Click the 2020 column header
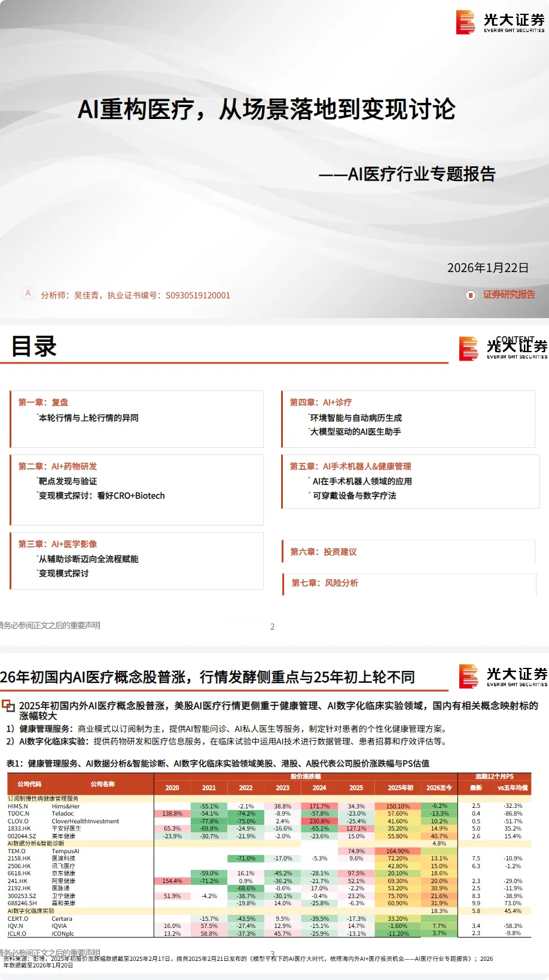549x980 pixels. (x=172, y=788)
